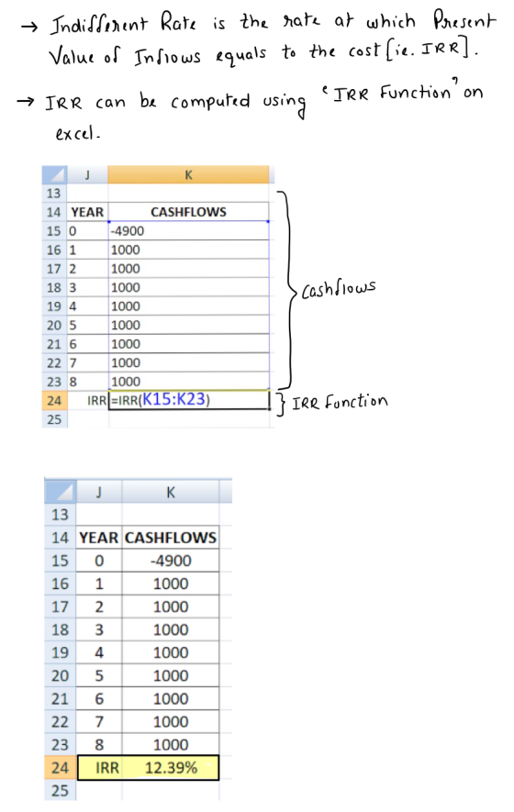The height and width of the screenshot is (812, 514).
Task: Click IRR label beside the =IRR formula cell
Action: [96, 400]
